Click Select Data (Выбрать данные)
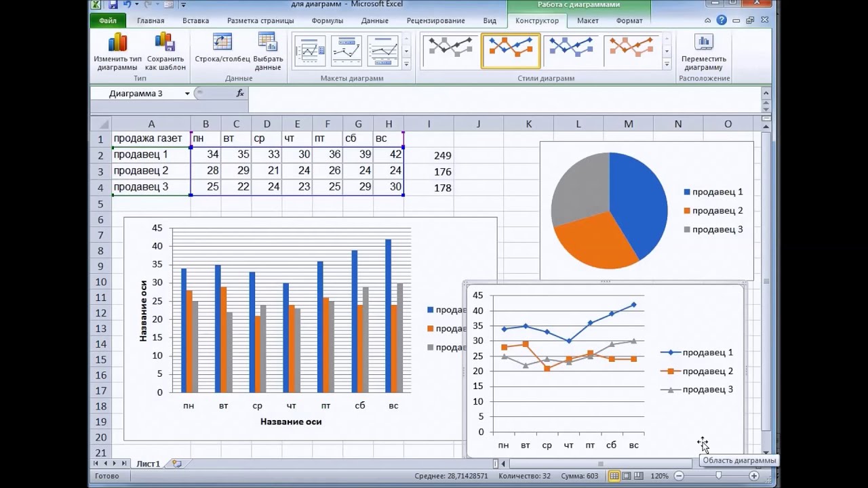Screen dimensions: 868x488 point(268,52)
